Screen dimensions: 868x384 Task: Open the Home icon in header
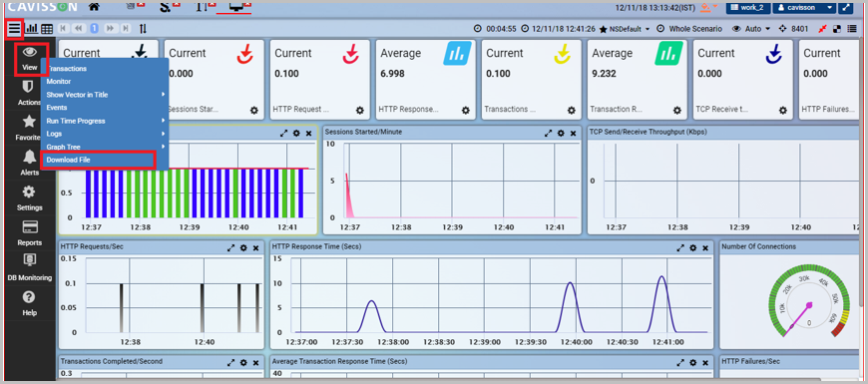[94, 7]
